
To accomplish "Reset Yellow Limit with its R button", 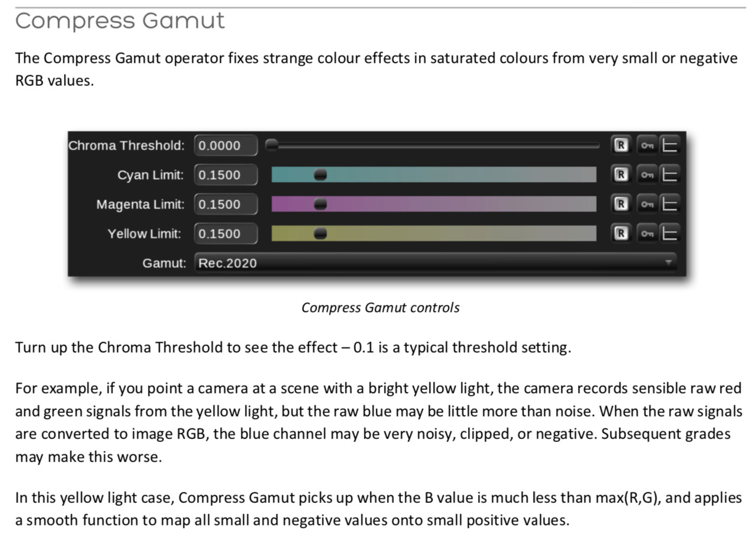I will (x=621, y=233).
